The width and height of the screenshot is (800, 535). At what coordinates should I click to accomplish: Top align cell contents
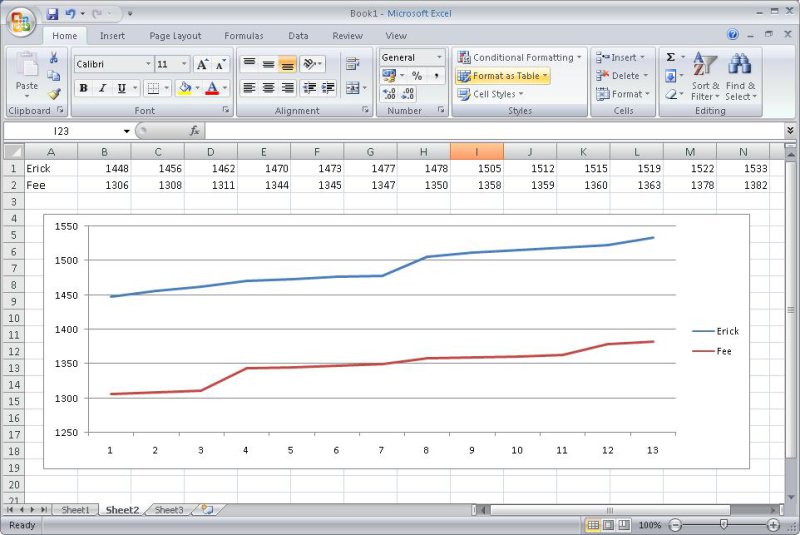[249, 63]
